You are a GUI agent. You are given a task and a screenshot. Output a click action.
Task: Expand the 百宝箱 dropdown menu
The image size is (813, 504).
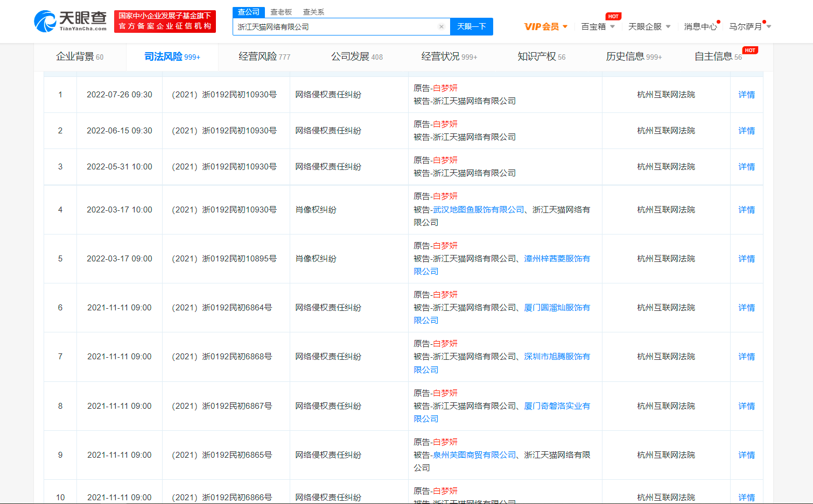coord(598,26)
